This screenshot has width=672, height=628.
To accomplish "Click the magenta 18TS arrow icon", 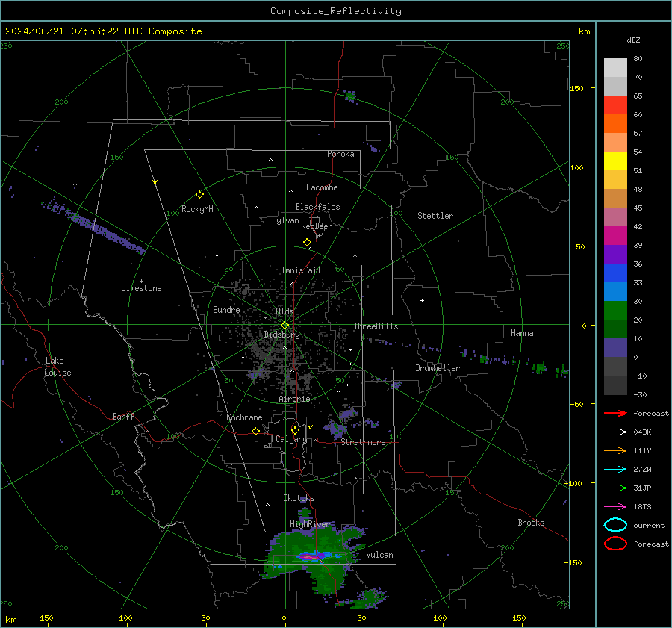I will coord(615,507).
